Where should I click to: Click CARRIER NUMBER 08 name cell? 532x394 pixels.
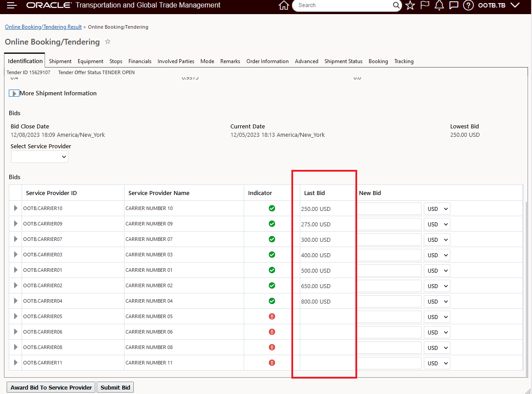pyautogui.click(x=149, y=347)
